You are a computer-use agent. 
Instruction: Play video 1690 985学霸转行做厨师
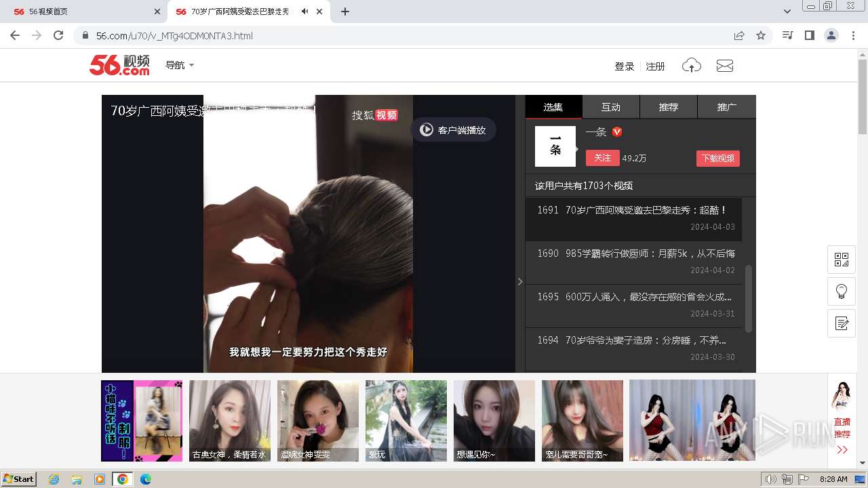(633, 262)
